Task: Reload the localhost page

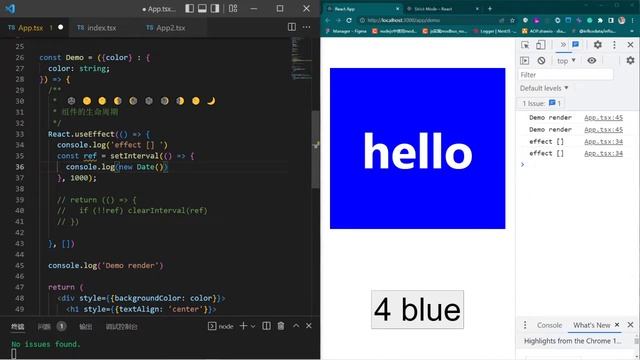Action: pyautogui.click(x=349, y=20)
